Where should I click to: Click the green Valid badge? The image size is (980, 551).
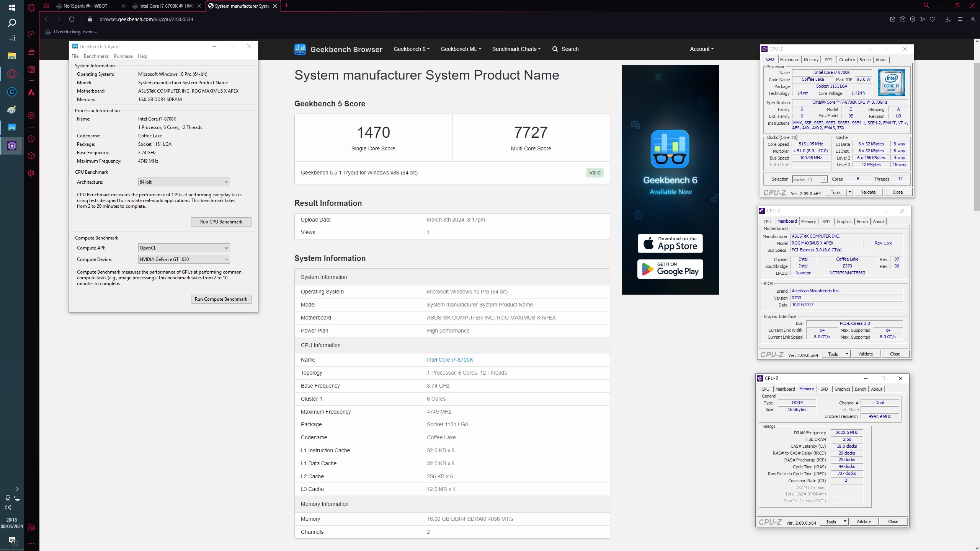595,173
